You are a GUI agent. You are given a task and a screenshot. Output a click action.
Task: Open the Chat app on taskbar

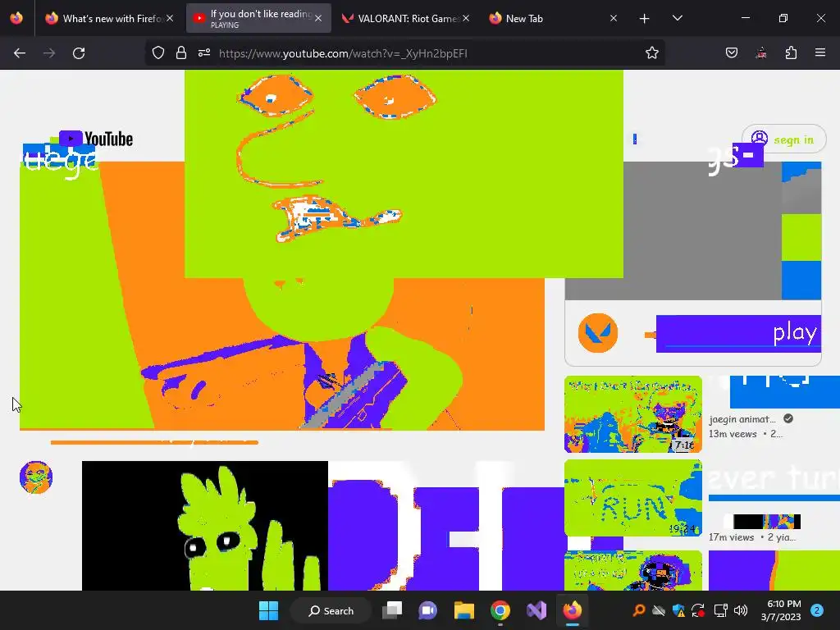pyautogui.click(x=427, y=610)
